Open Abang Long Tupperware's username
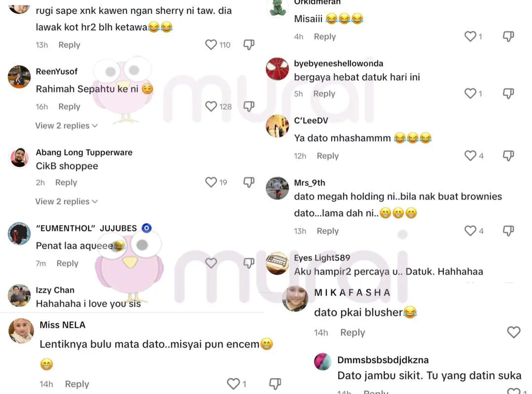 pos(84,152)
